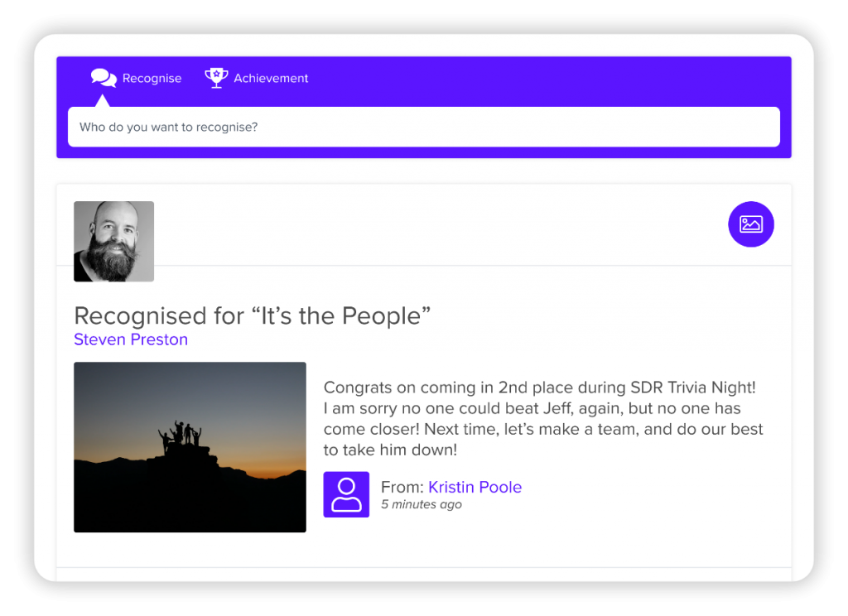This screenshot has height=616, width=848.
Task: Click the congratulations message text
Action: [543, 418]
